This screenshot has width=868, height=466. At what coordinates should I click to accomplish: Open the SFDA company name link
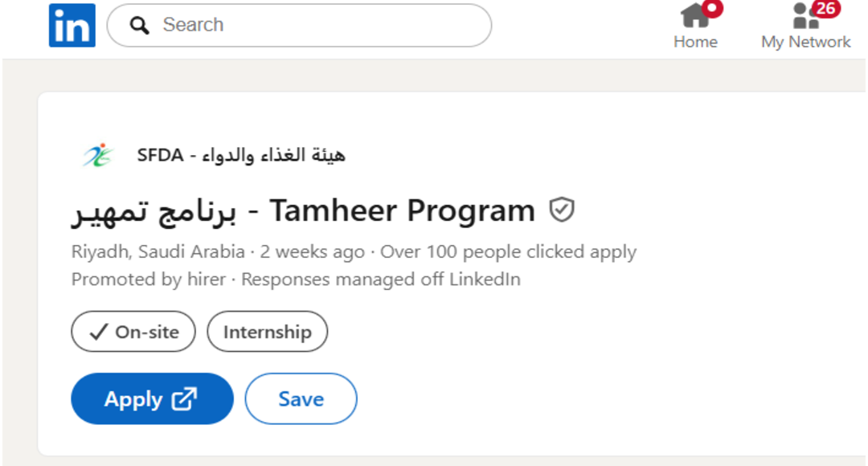tap(241, 155)
